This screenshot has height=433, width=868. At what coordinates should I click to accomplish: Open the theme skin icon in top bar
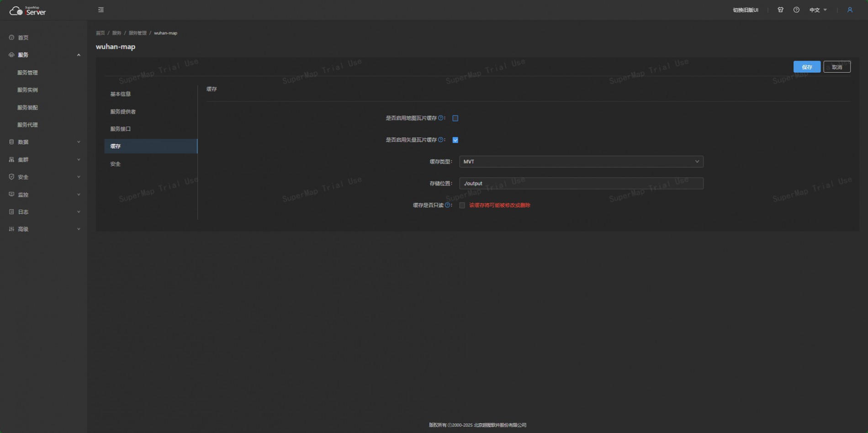pyautogui.click(x=780, y=10)
